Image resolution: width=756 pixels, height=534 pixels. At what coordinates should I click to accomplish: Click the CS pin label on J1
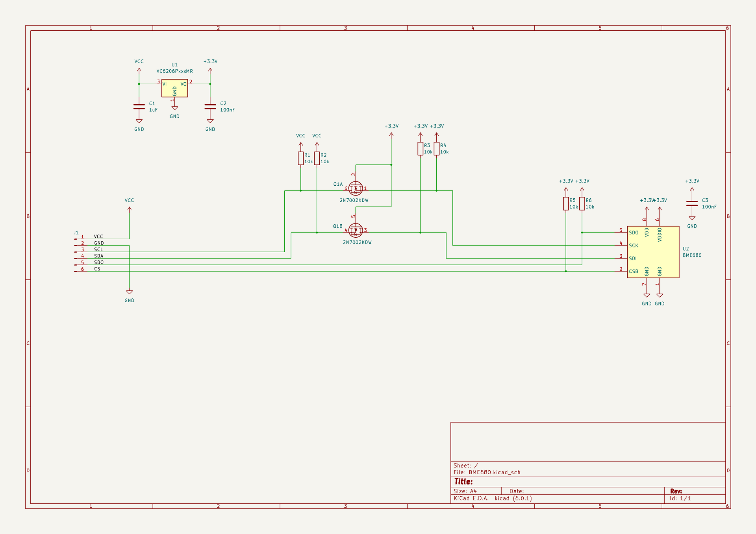tap(97, 269)
